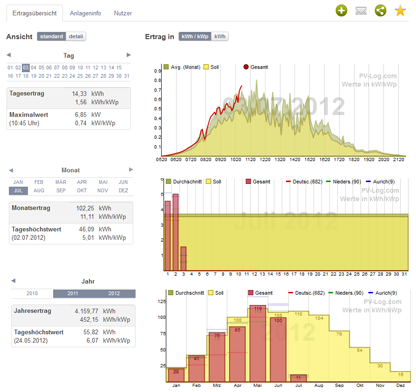Choose month NOV

coord(103,191)
